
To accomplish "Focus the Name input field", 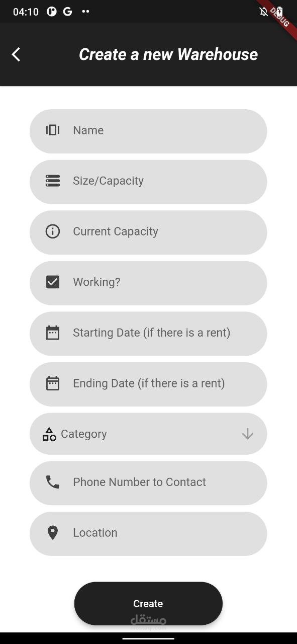I will 148,131.
